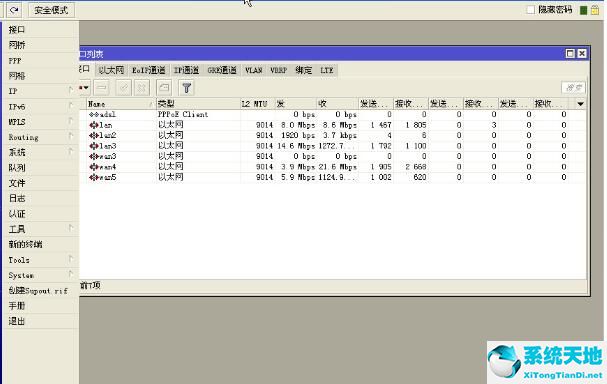Click the lan2 row interface icon
The width and height of the screenshot is (607, 384).
[94, 135]
